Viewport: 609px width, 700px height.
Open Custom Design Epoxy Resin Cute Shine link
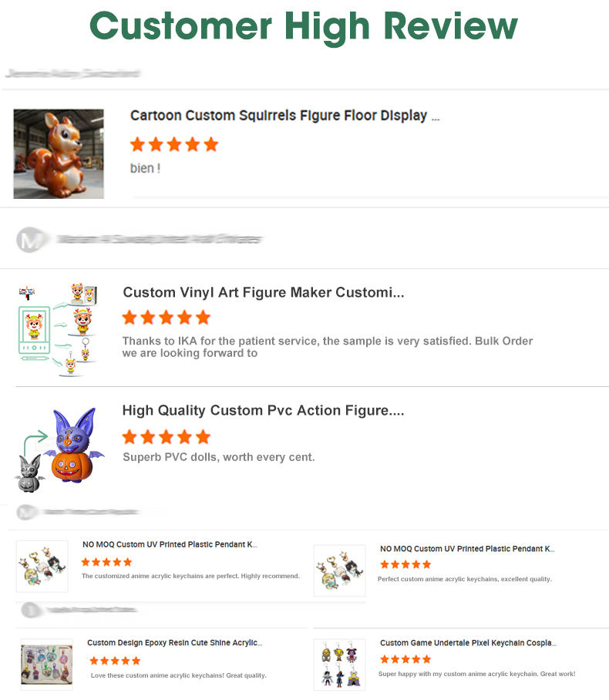pyautogui.click(x=174, y=643)
